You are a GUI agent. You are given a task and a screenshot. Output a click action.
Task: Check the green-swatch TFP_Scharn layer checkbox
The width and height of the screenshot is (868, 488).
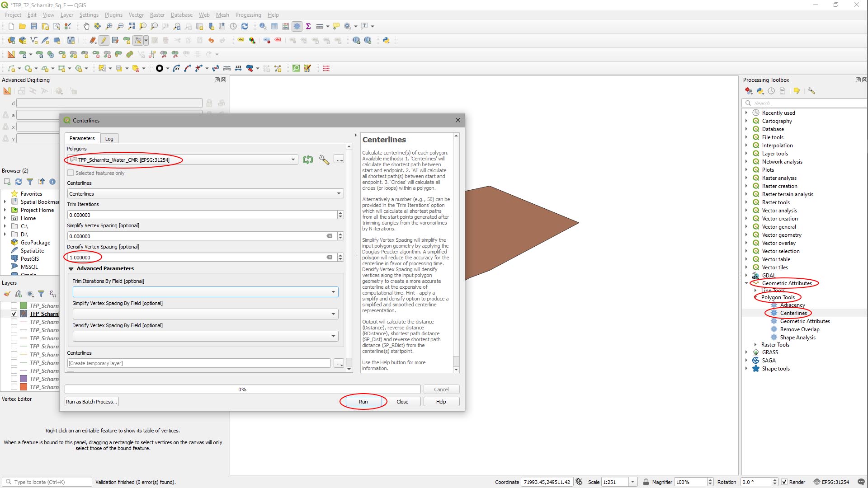[14, 305]
